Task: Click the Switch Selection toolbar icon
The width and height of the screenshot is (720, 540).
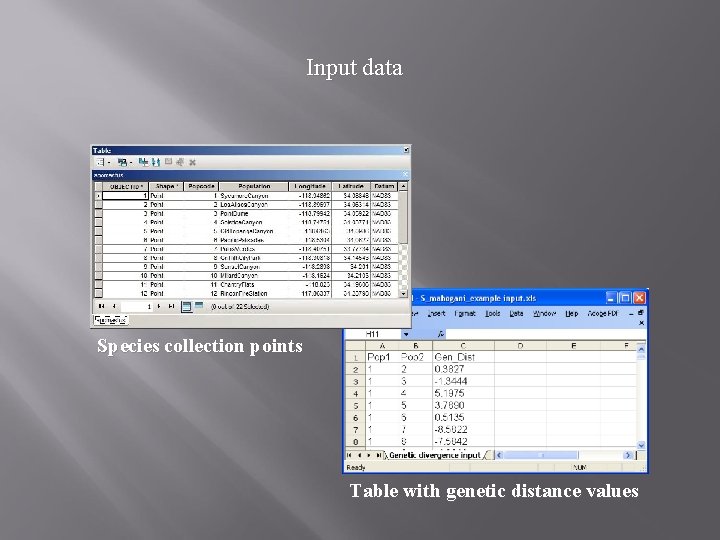Action: 156,162
